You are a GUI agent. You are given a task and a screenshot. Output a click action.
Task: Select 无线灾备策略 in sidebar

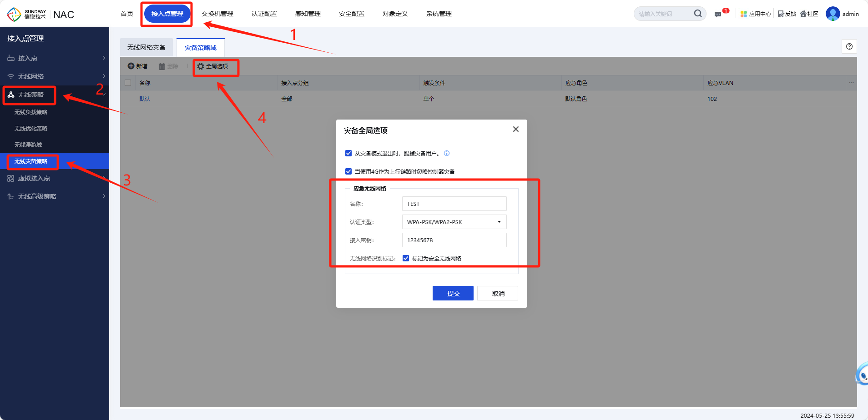click(55, 161)
